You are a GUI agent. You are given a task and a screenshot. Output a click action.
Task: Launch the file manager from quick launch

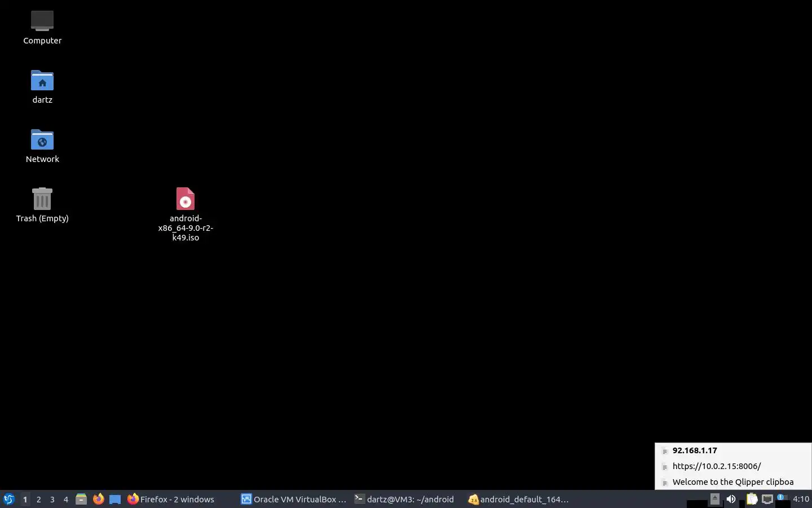click(81, 499)
